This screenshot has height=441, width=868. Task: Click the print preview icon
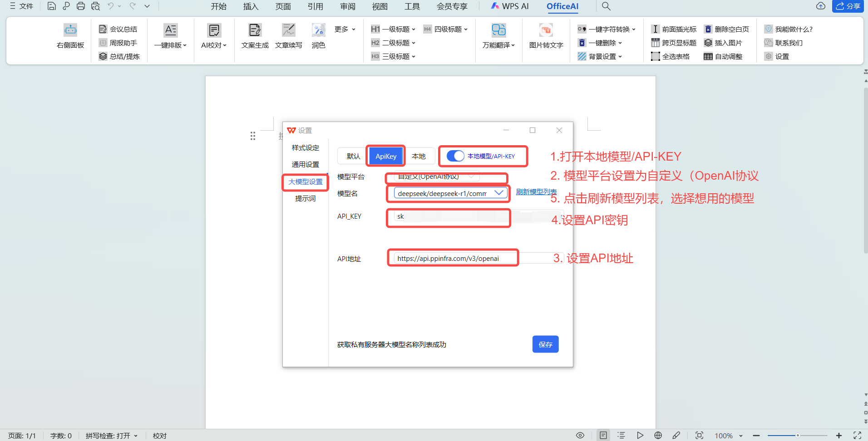click(95, 6)
